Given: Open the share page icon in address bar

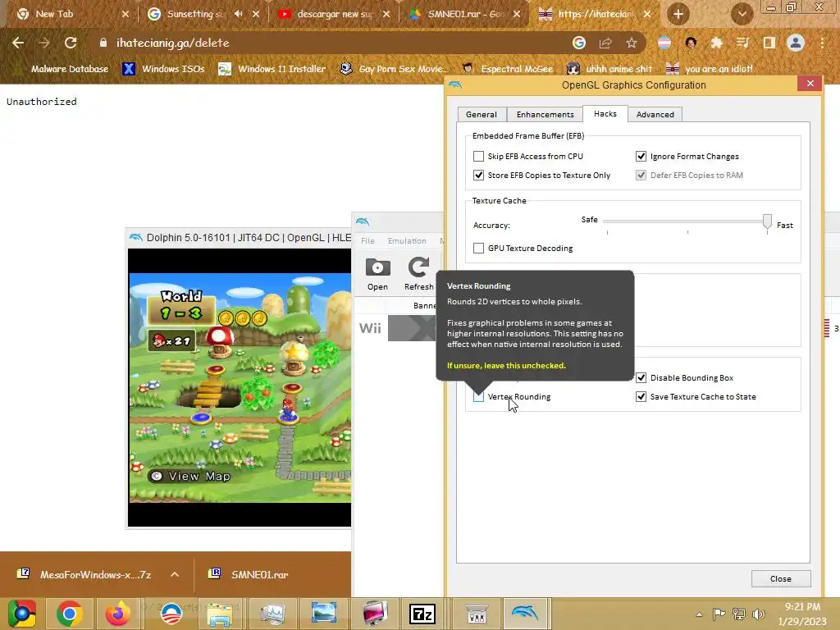Looking at the screenshot, I should click(605, 43).
